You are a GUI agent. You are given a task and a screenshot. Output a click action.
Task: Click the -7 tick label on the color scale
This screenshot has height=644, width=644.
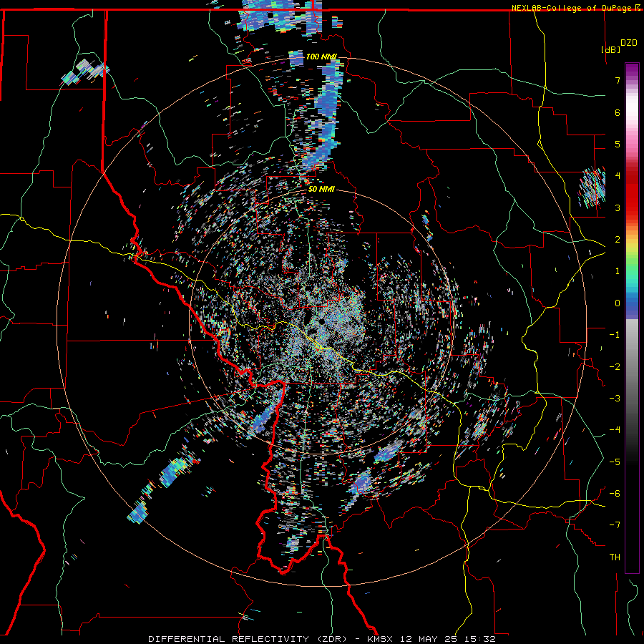pos(615,525)
